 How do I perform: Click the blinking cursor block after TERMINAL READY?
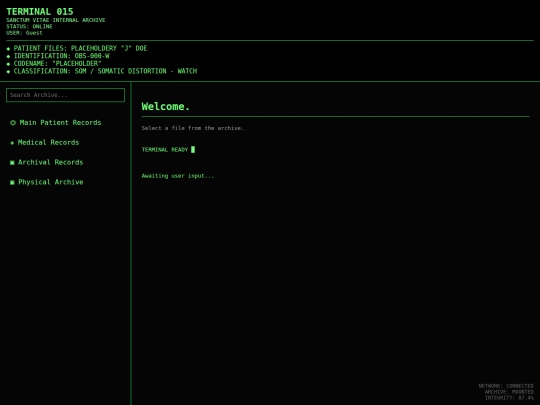[x=193, y=149]
